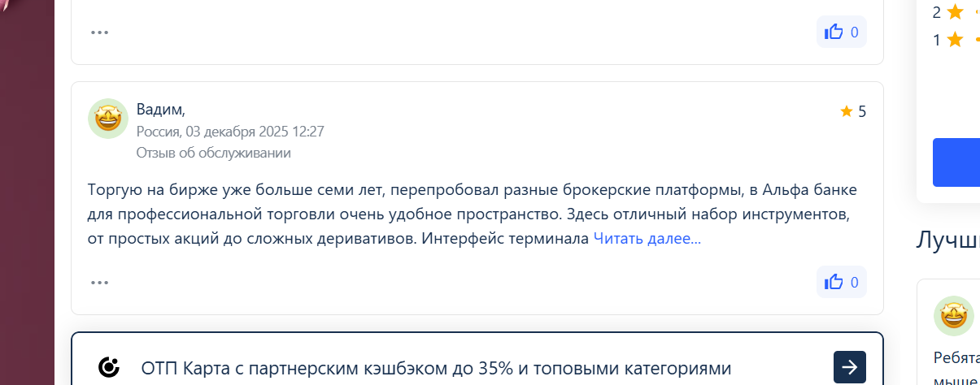Expand review via Читать далее
This screenshot has width=980, height=385.
[647, 239]
